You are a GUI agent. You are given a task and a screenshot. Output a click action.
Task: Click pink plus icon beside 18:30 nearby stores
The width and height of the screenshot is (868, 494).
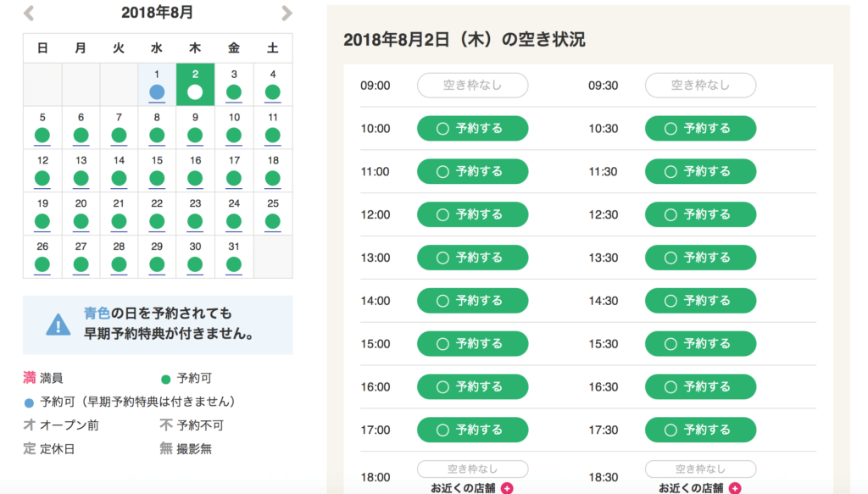point(735,488)
